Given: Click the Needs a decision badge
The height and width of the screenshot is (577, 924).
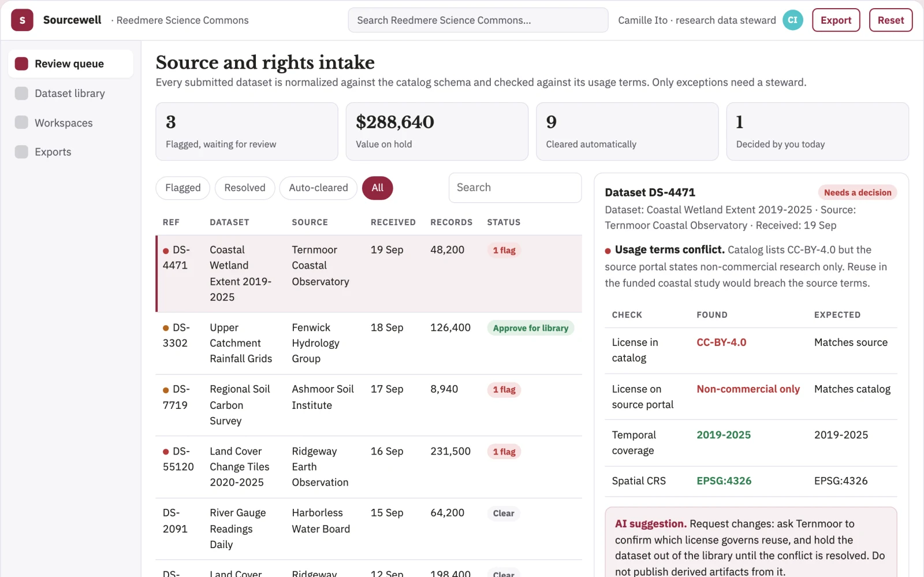Looking at the screenshot, I should point(858,192).
